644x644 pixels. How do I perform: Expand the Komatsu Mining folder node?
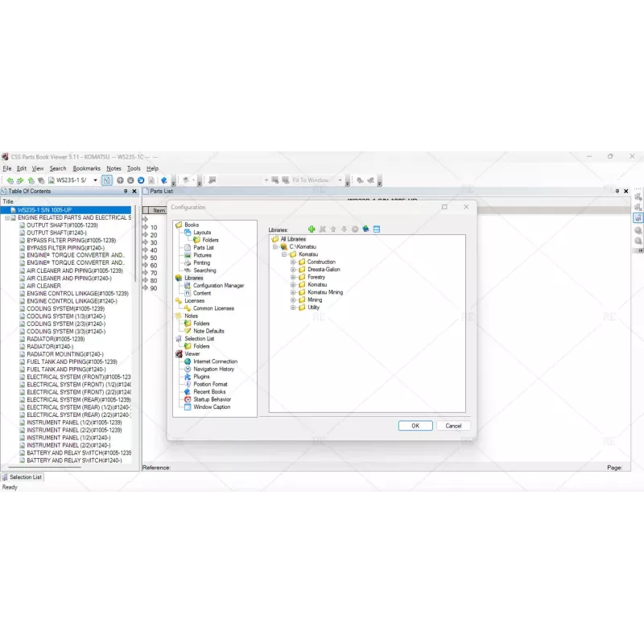click(x=293, y=292)
